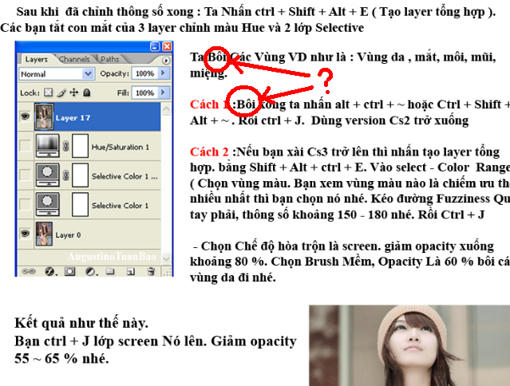Click the Opacity 100% input field
Viewport: 510px width, 386px height.
coord(145,73)
